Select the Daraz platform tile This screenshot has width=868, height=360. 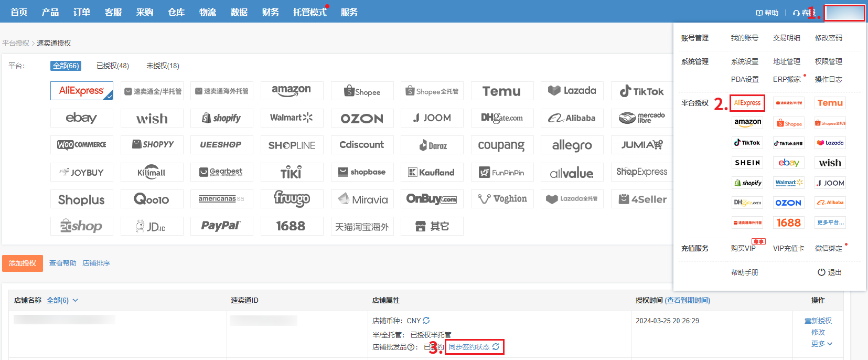pos(432,145)
